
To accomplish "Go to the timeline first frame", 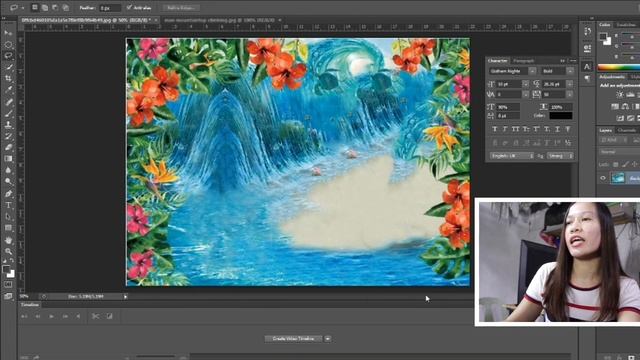I will (x=24, y=316).
